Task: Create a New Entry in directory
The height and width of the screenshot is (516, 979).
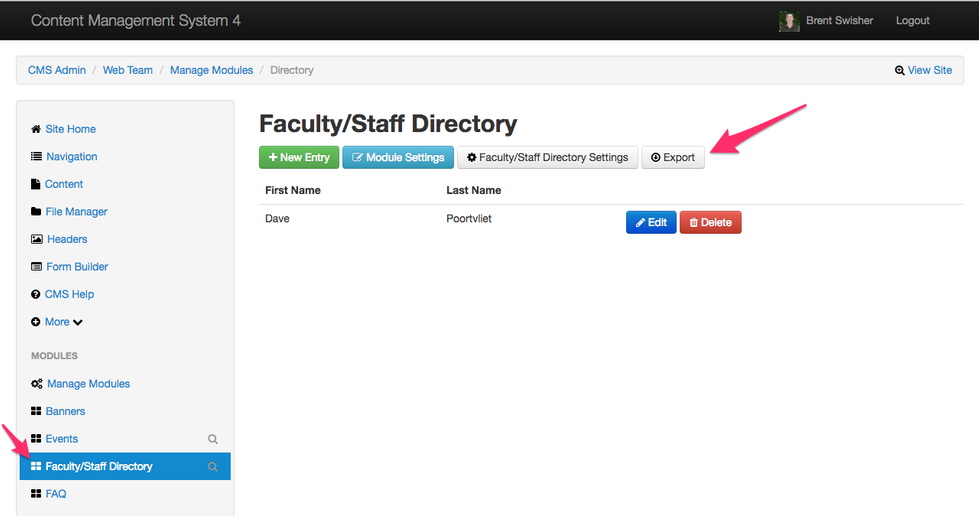Action: (299, 157)
